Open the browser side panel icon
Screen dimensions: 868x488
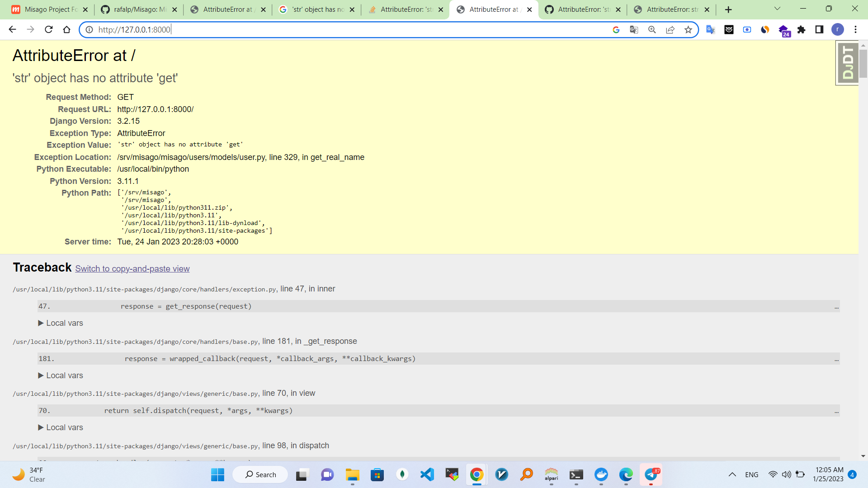pyautogui.click(x=819, y=30)
